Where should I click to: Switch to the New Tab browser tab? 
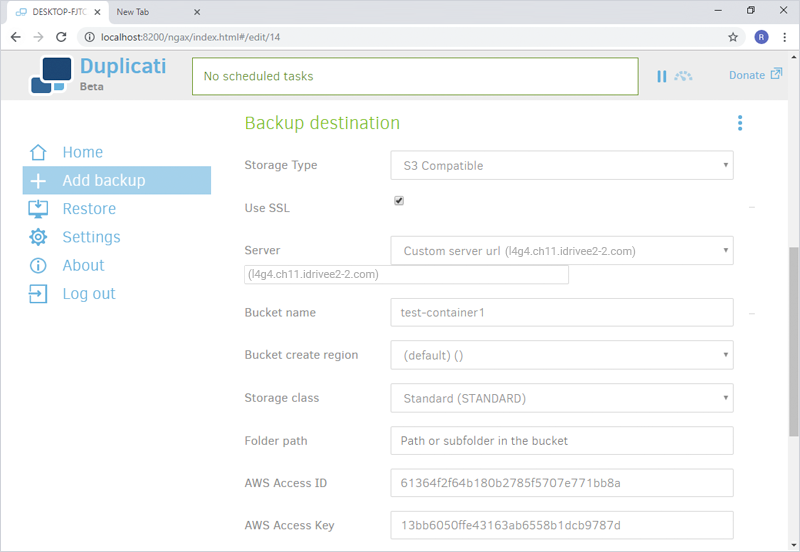coord(133,12)
